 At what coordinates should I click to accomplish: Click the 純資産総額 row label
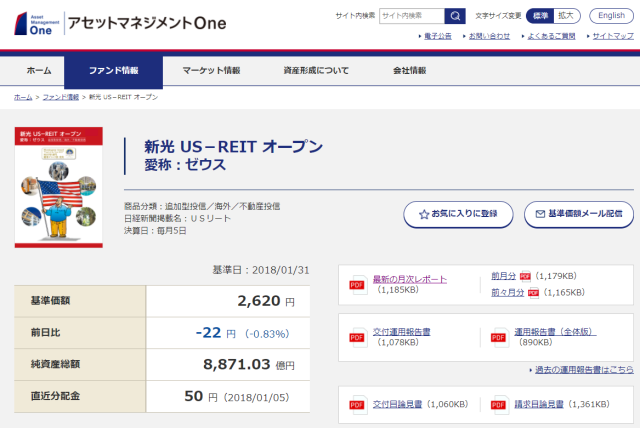(x=55, y=364)
